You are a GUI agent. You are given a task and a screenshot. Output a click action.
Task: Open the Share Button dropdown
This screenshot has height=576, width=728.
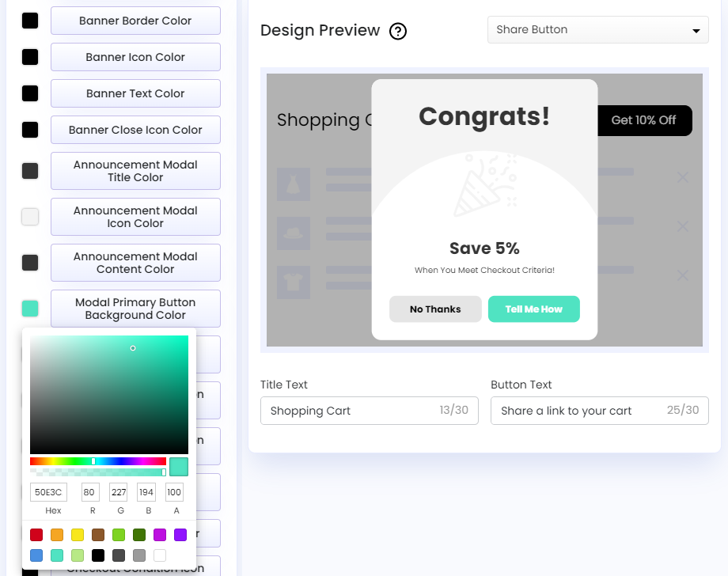click(597, 29)
